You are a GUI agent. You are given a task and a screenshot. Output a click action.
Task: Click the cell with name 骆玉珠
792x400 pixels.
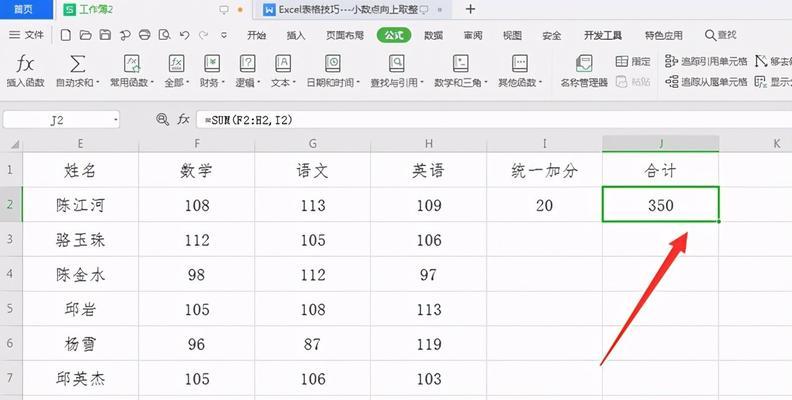(x=80, y=239)
